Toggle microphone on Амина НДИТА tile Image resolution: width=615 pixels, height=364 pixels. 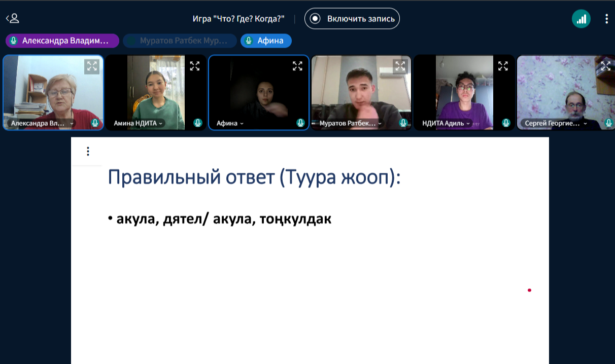coord(198,123)
